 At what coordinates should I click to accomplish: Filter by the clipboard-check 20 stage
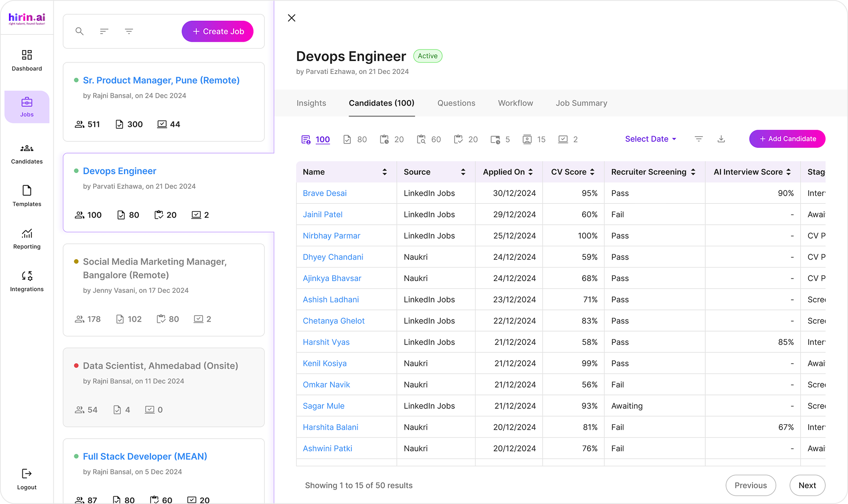click(466, 140)
